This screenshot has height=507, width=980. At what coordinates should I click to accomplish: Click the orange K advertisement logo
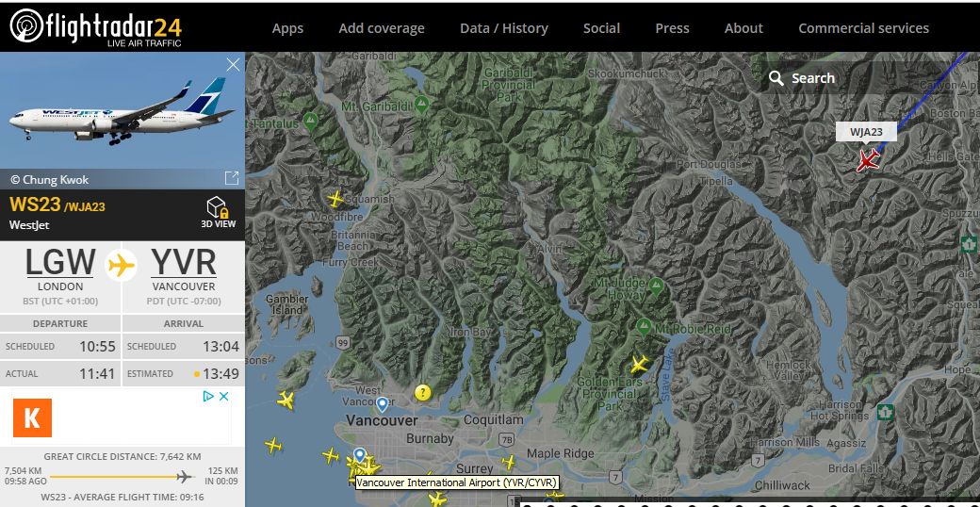[x=32, y=417]
